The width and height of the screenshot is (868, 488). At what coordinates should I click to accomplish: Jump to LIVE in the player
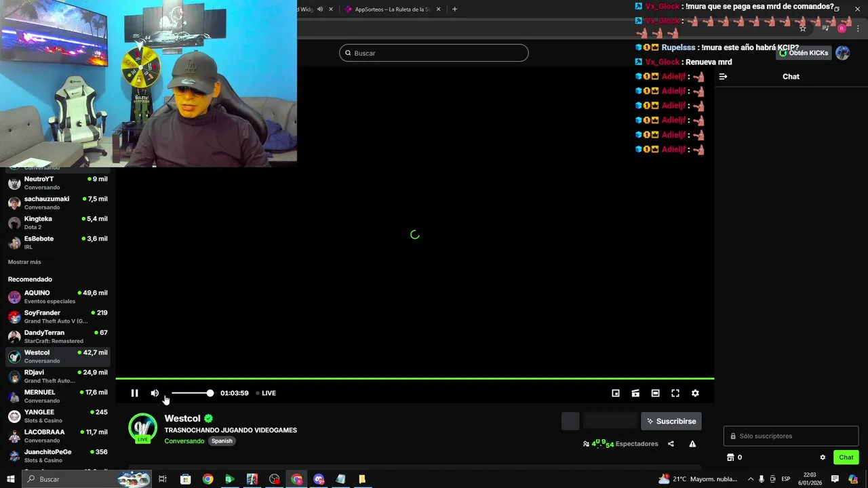(266, 393)
